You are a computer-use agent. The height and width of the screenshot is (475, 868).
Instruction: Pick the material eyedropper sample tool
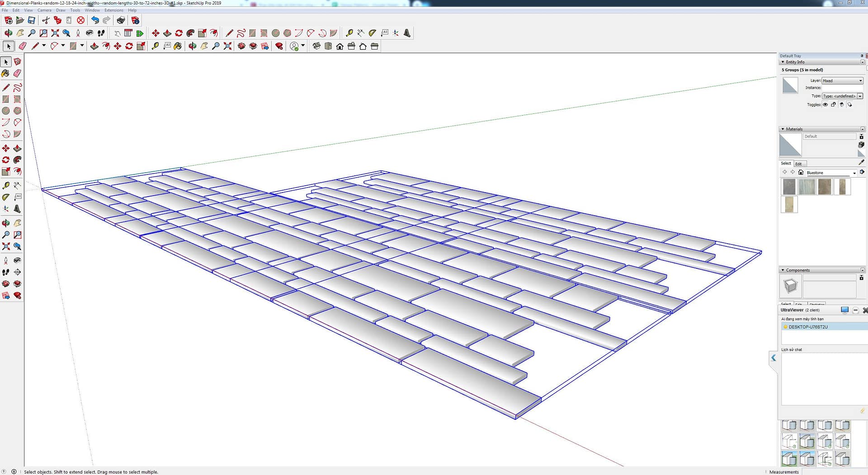pos(861,162)
